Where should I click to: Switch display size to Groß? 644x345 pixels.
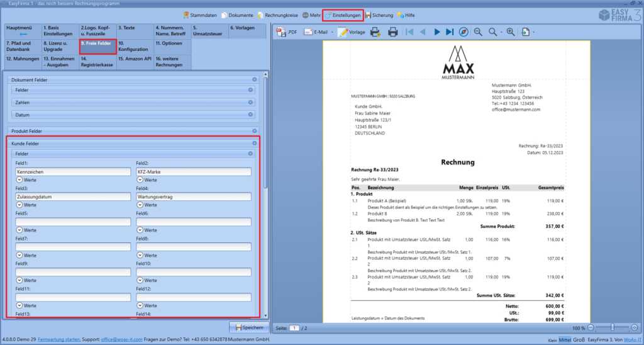click(x=579, y=339)
